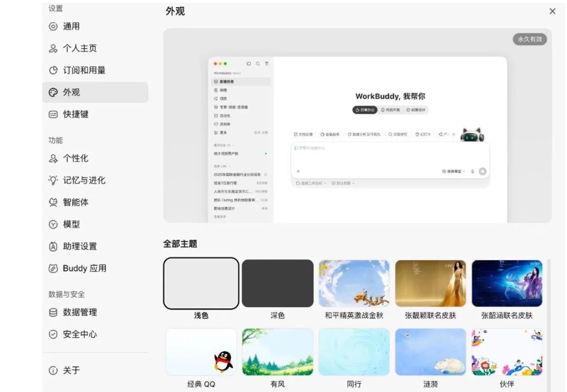This screenshot has height=392, width=567.
Task: Open the 个人主页 settings page
Action: (x=95, y=48)
